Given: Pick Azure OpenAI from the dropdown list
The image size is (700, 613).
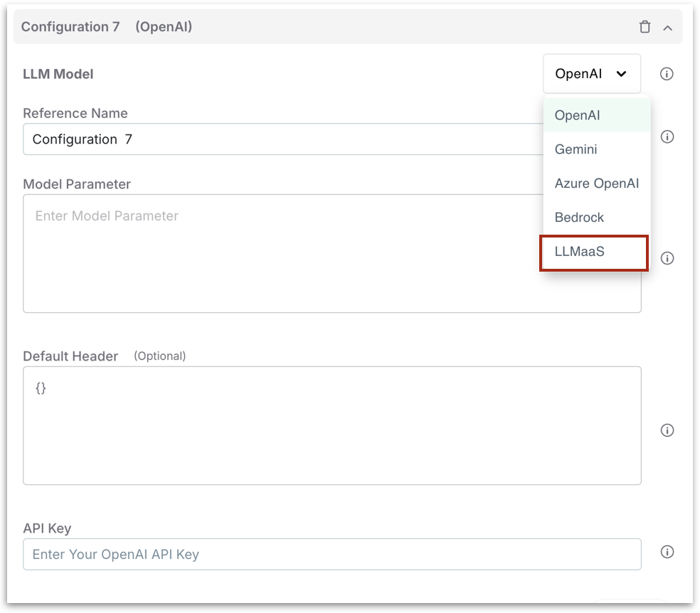Looking at the screenshot, I should tap(596, 183).
